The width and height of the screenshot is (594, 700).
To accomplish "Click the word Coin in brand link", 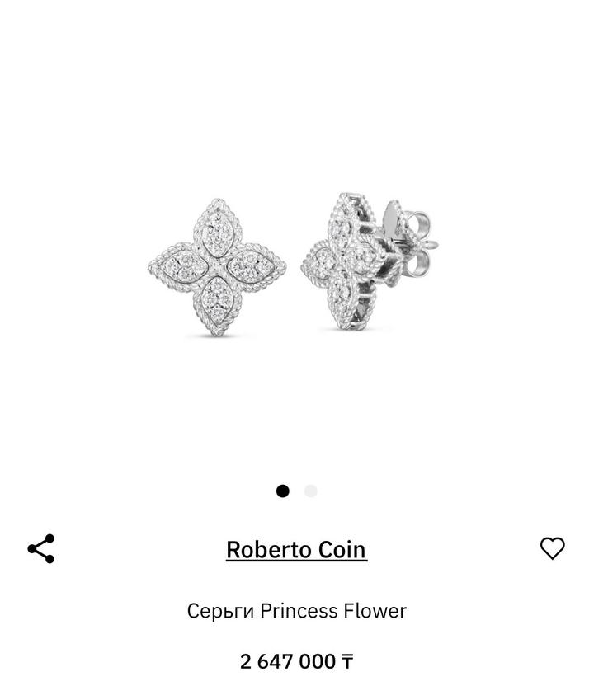I will pos(342,550).
